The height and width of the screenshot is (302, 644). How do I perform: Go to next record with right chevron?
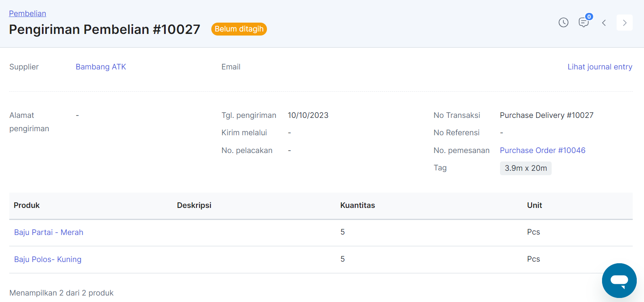[x=624, y=23]
